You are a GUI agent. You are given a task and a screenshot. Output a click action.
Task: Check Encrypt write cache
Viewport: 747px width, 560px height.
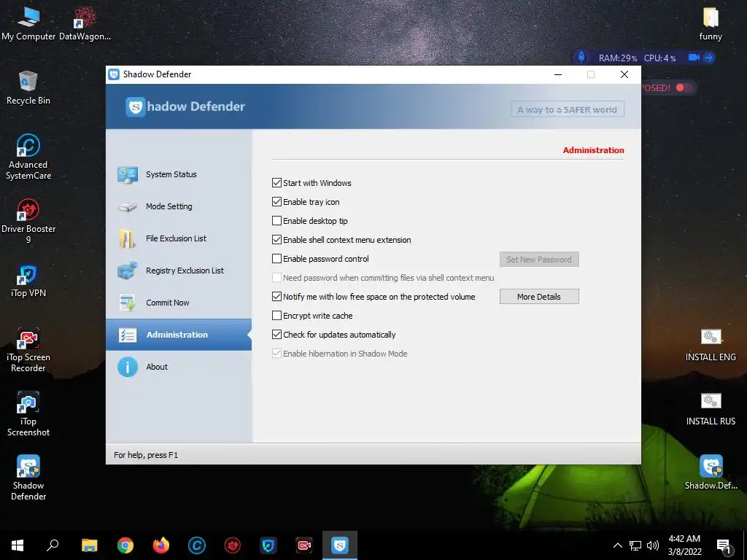[276, 316]
